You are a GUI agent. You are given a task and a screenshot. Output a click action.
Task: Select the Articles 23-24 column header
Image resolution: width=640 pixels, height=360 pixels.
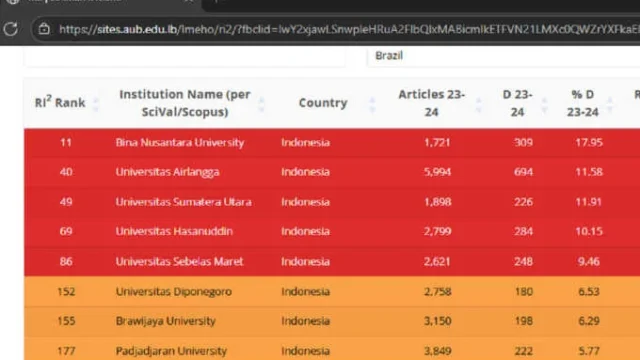tap(431, 103)
